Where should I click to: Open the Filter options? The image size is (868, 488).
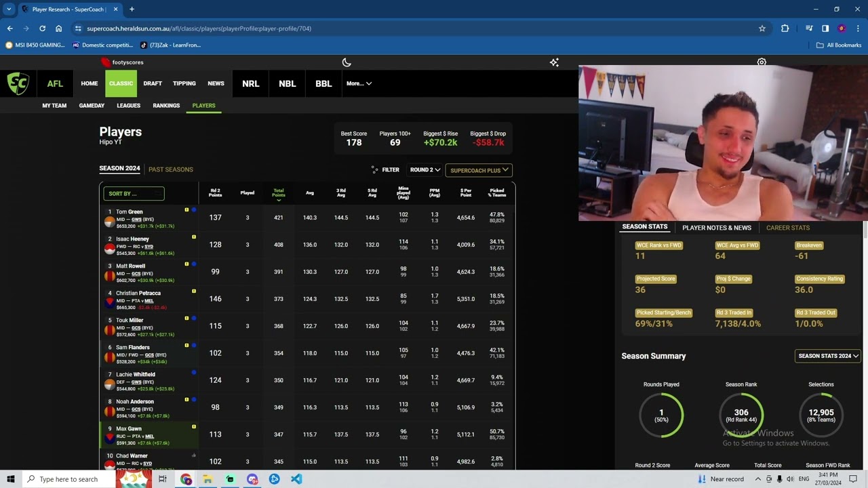pyautogui.click(x=385, y=169)
